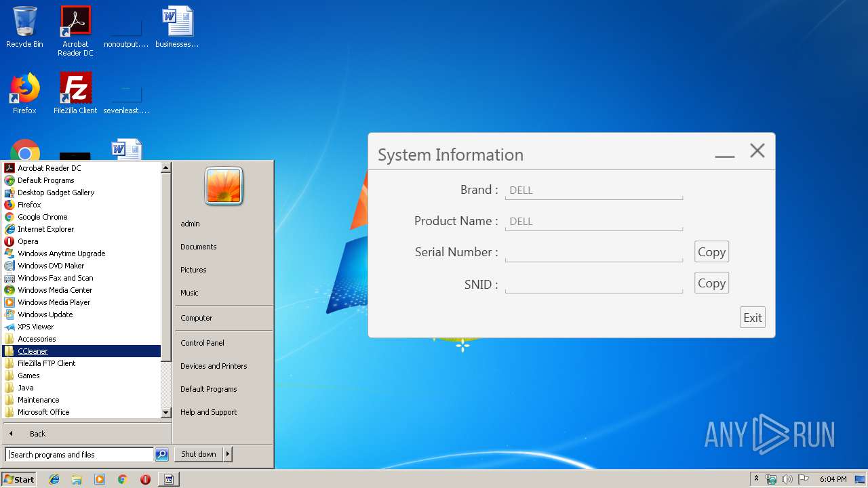Expand the Maintenance folder

click(81, 400)
